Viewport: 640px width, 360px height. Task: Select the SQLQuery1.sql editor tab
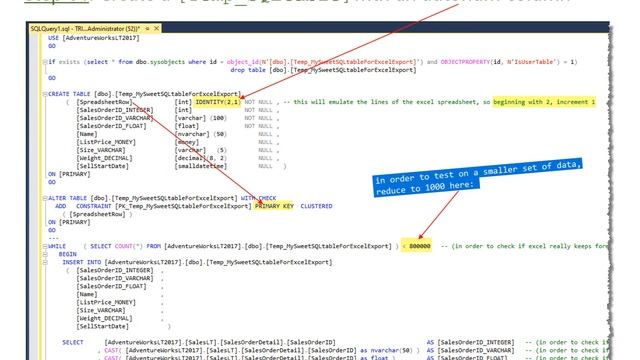pos(85,29)
